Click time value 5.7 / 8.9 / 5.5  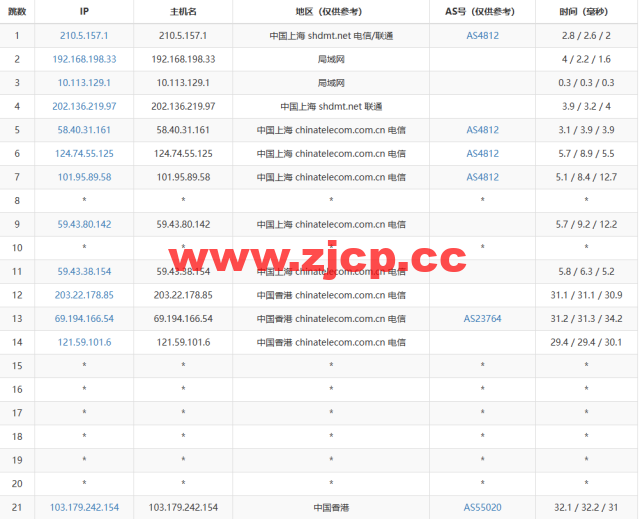(586, 153)
